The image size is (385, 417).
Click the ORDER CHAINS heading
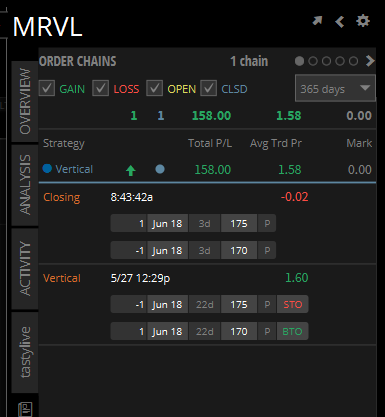[78, 61]
